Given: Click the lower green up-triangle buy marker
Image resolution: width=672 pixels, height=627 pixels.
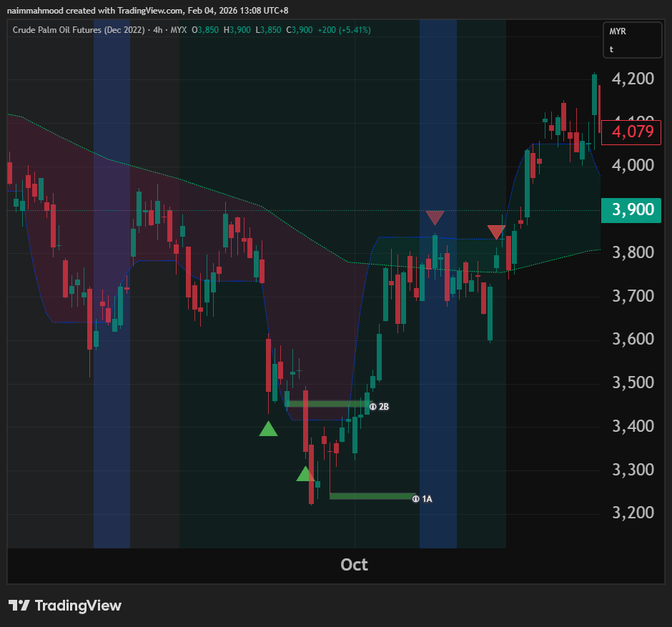Looking at the screenshot, I should 305,474.
